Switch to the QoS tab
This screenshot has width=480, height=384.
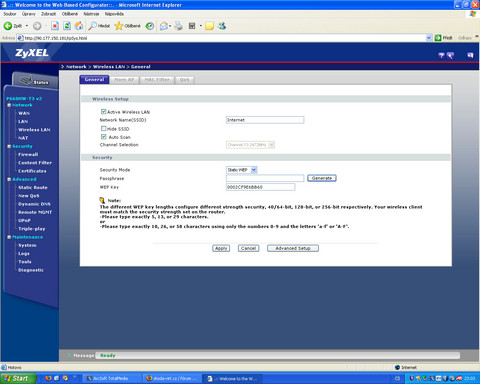pyautogui.click(x=184, y=80)
